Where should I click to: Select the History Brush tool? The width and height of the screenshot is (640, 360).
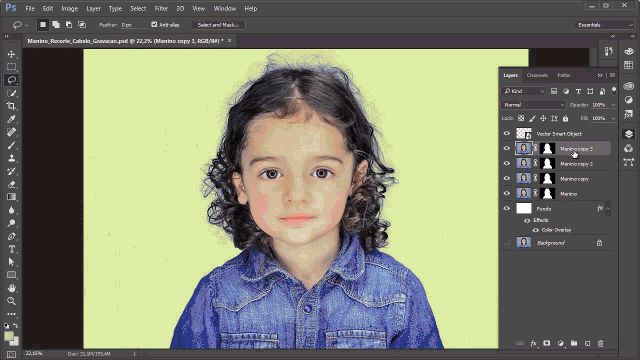coord(11,171)
